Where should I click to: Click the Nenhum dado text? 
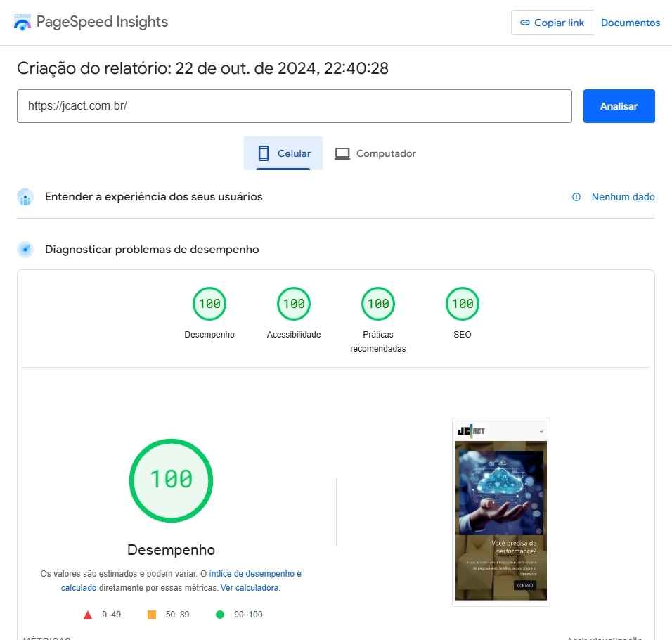(623, 197)
